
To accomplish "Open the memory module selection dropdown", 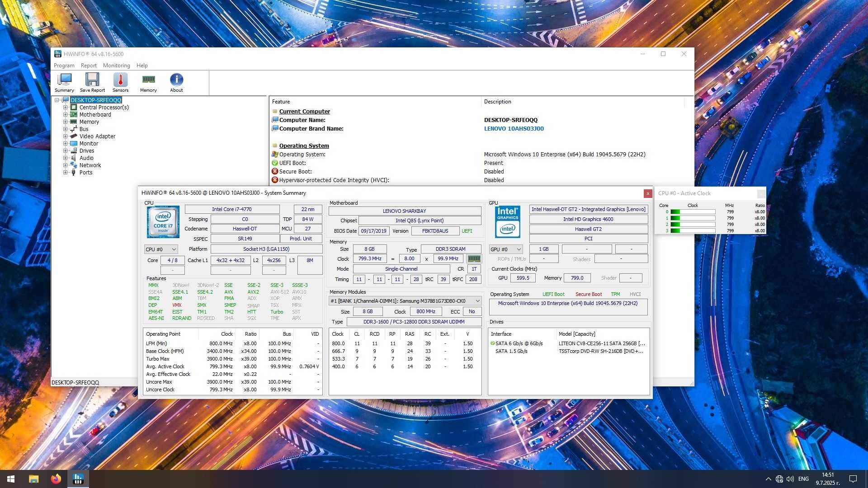I will (405, 301).
